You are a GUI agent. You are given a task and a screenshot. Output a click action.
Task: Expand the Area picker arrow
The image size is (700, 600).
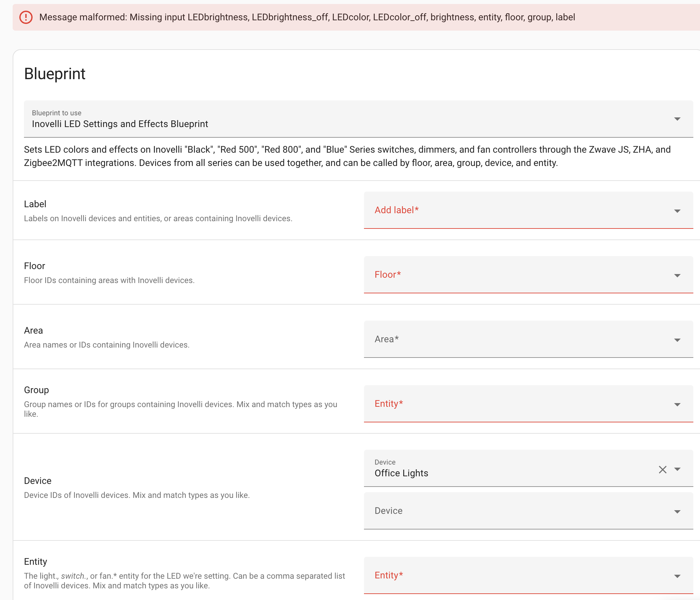(677, 340)
